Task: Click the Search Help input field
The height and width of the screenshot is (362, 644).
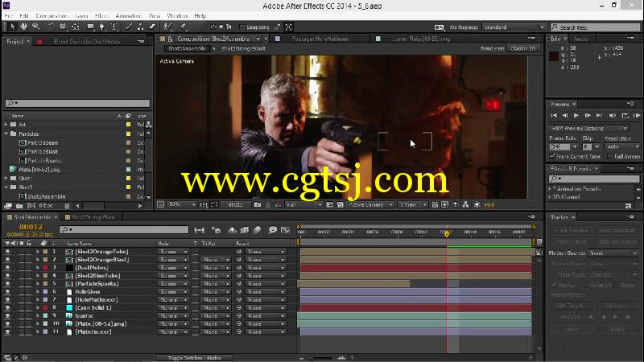Action: (x=595, y=27)
